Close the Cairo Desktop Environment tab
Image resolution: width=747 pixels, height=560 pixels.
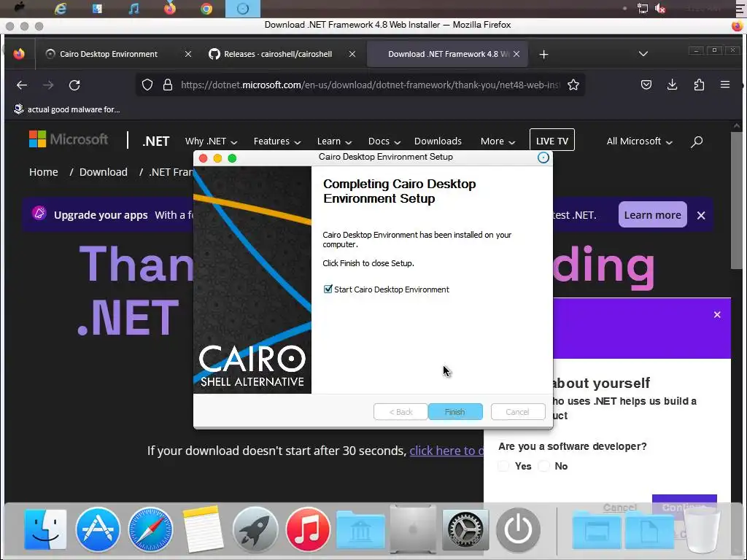[188, 54]
